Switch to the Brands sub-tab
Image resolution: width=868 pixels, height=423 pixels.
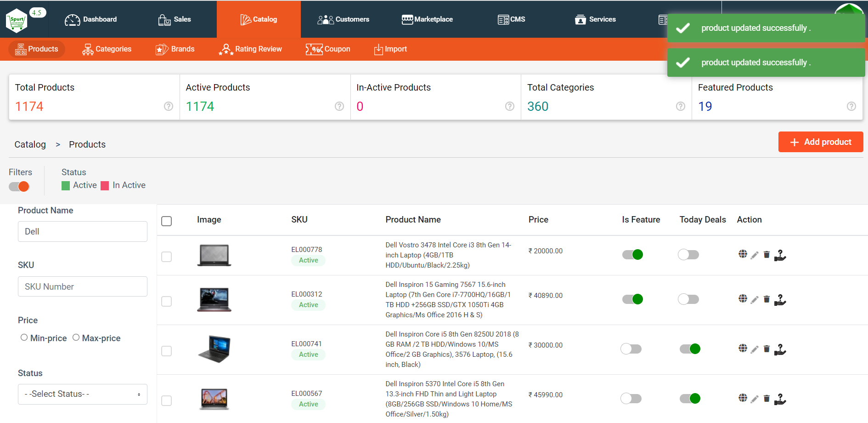[x=175, y=49]
